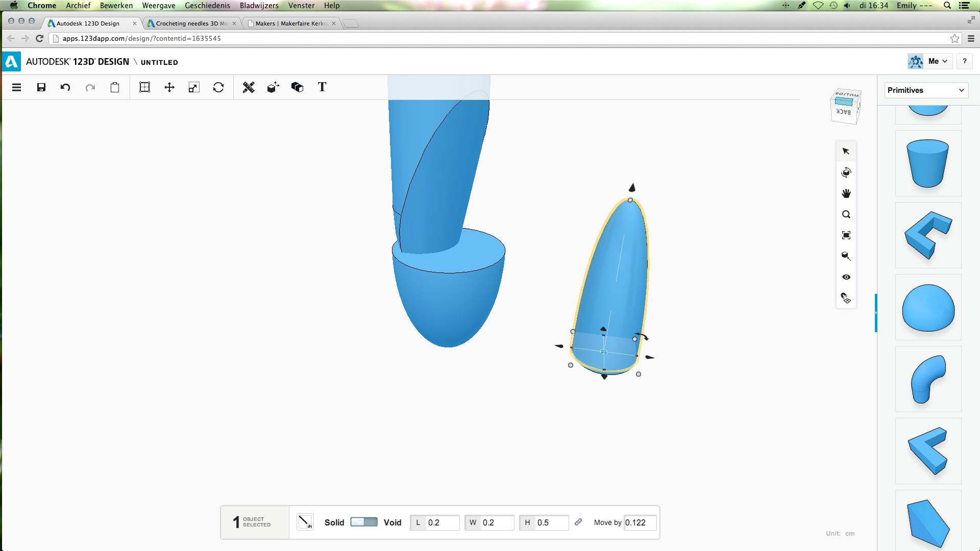
Task: Click the Fit to view icon
Action: (x=846, y=235)
